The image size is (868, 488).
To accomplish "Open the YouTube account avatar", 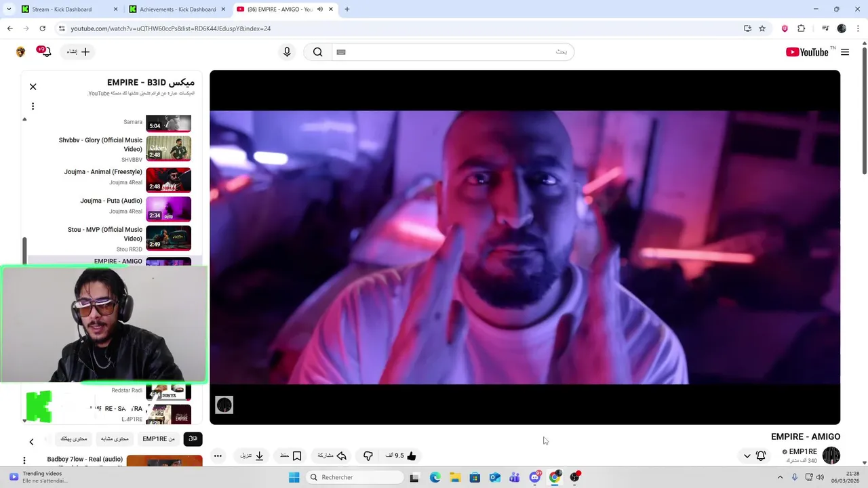I will [20, 52].
